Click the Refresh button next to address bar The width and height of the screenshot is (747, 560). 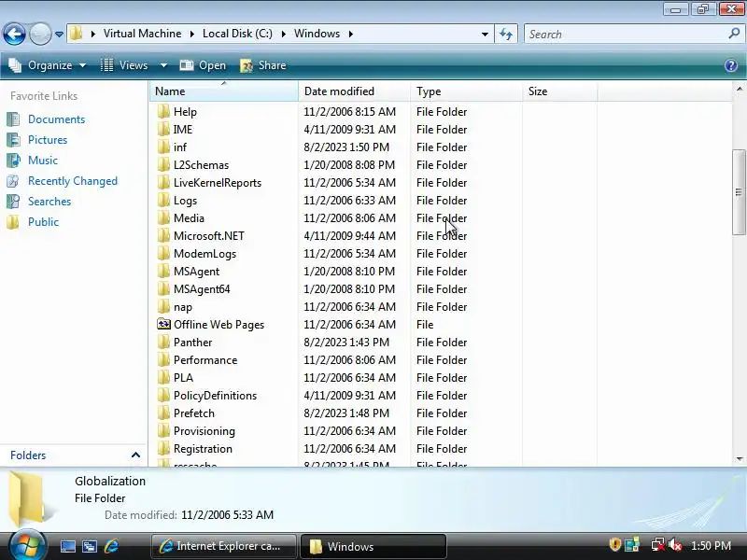click(506, 34)
